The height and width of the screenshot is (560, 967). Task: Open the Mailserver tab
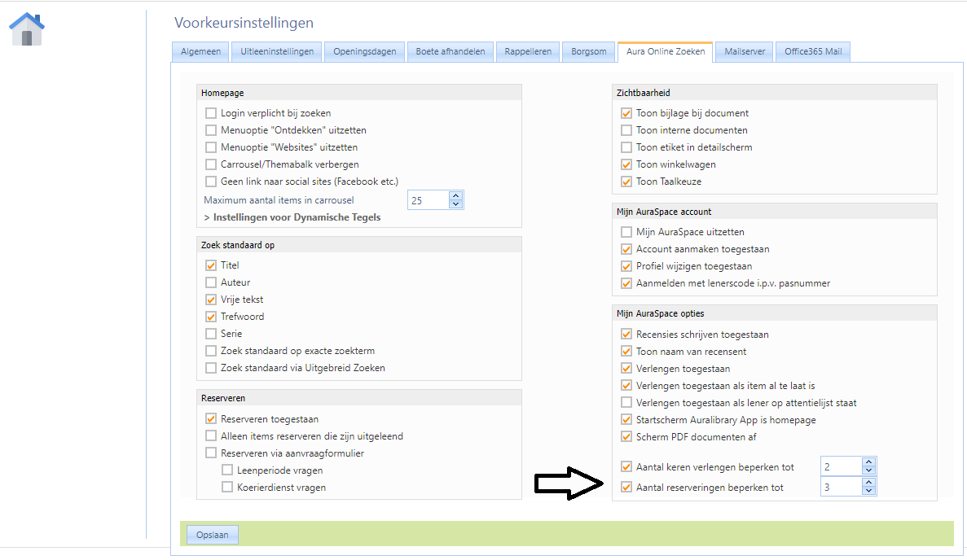[x=745, y=51]
